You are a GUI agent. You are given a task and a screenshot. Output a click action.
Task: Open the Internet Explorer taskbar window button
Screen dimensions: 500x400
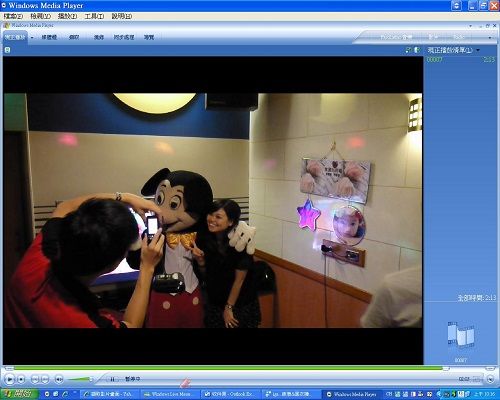[110, 394]
